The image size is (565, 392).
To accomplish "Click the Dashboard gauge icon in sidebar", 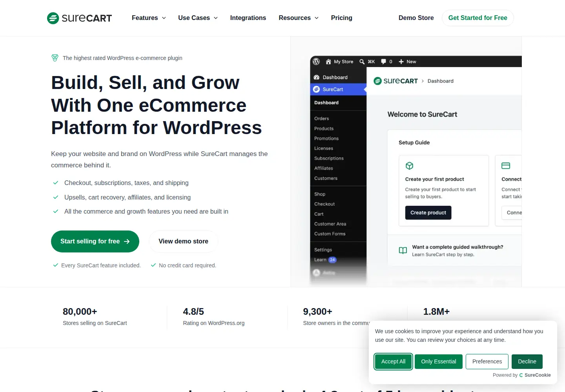I will (317, 77).
